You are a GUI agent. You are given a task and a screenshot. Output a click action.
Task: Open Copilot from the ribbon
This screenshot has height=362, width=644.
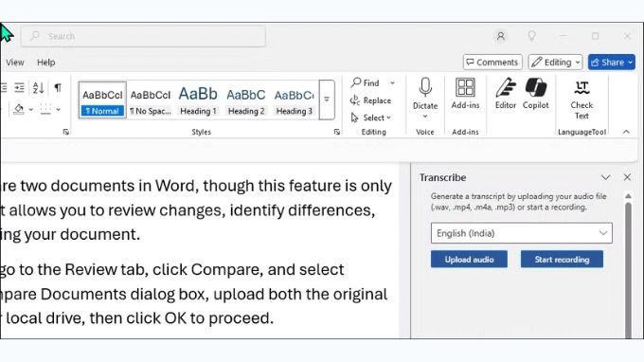pos(536,94)
